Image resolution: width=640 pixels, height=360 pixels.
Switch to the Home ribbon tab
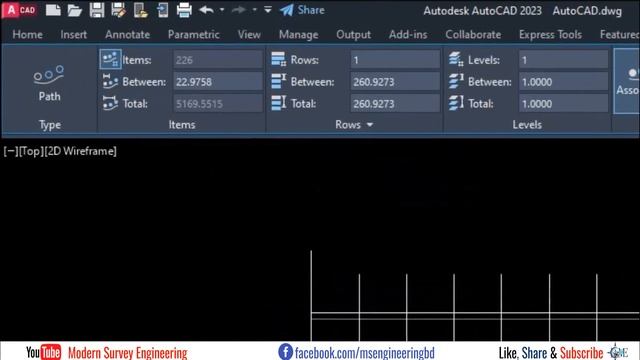(x=27, y=35)
